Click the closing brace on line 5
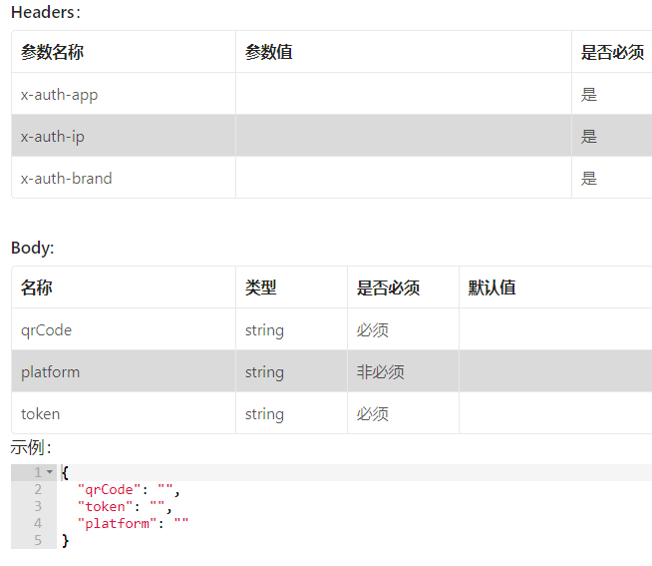The image size is (652, 566). 65,541
